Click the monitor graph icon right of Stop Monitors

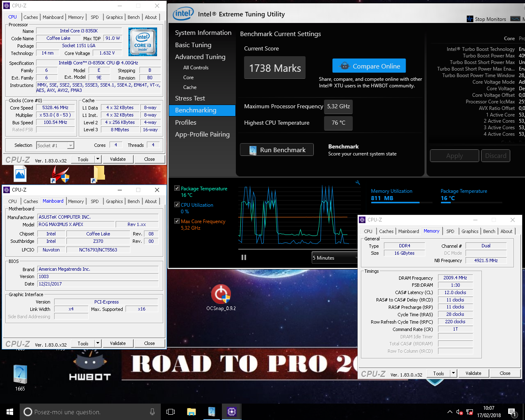coord(515,19)
